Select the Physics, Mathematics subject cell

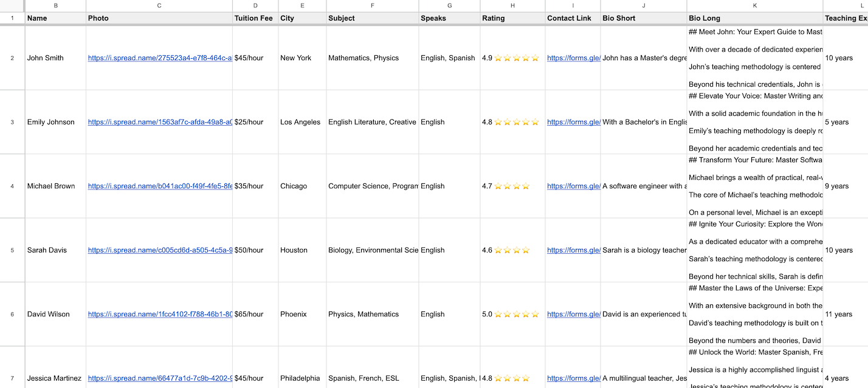[373, 315]
